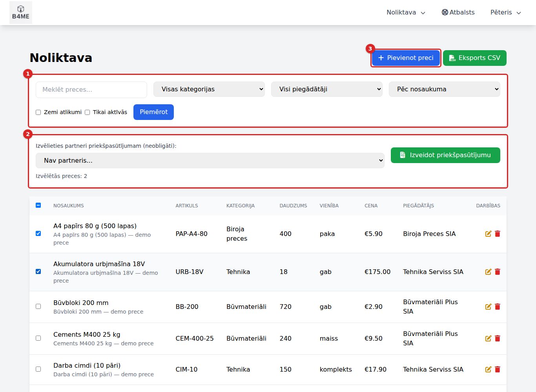
Task: Delete the A4 papīrs 80 g item
Action: 498,234
